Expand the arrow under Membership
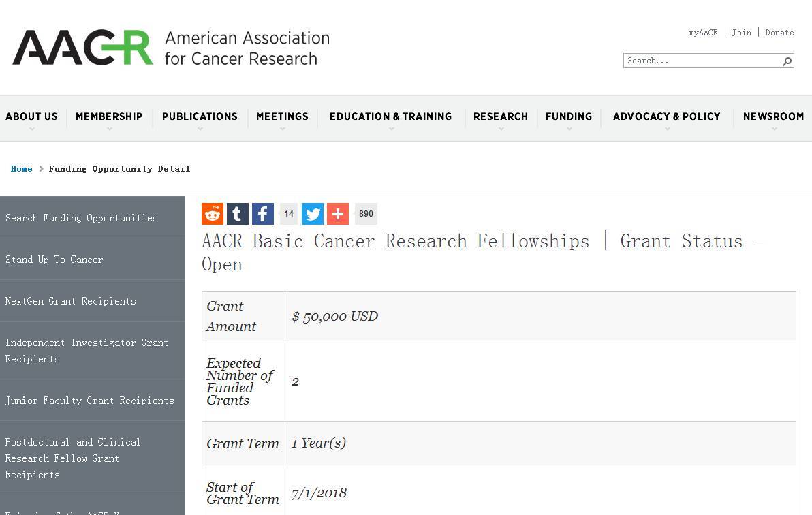Screen dimensions: 812x515 (109, 129)
